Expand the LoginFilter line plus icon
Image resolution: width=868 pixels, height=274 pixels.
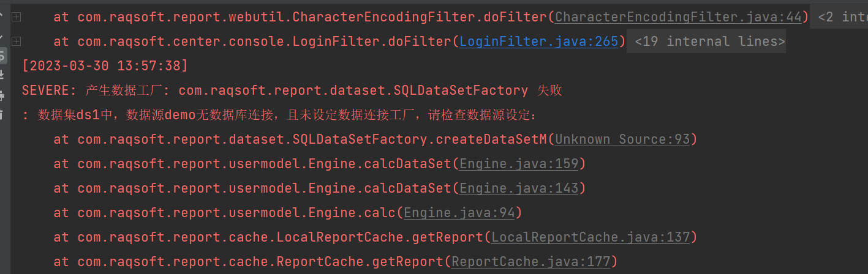tap(16, 42)
